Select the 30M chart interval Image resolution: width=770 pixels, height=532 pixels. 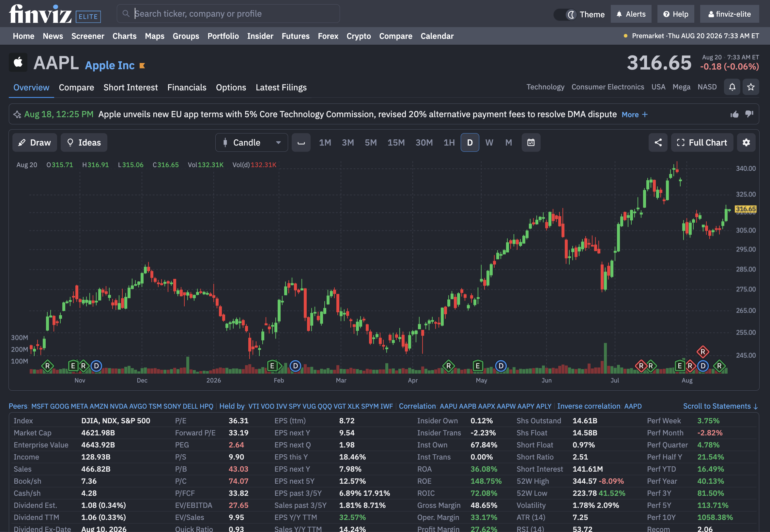(424, 143)
